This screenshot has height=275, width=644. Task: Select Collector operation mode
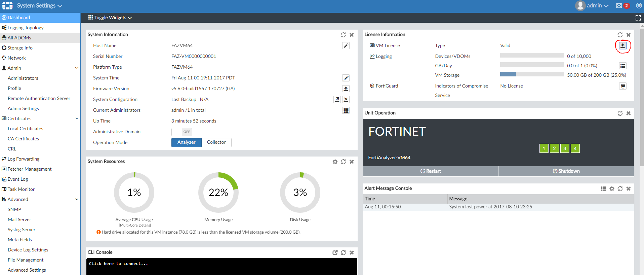click(x=216, y=142)
